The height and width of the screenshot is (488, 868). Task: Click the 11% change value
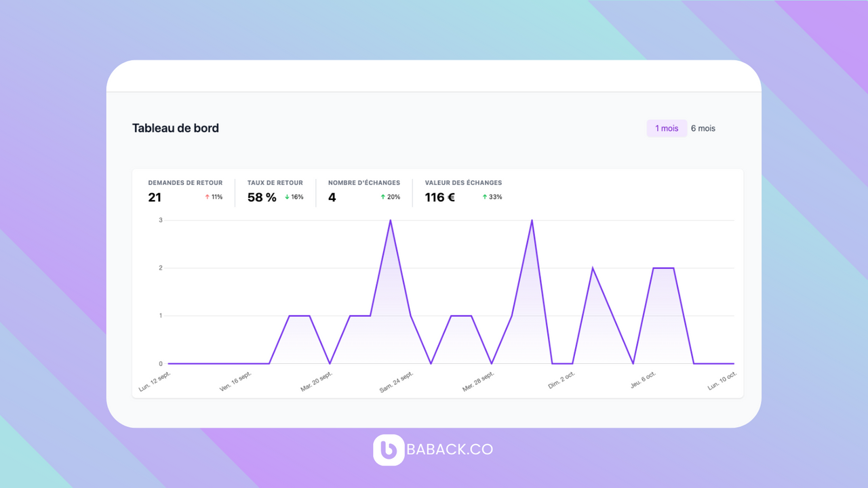point(217,197)
